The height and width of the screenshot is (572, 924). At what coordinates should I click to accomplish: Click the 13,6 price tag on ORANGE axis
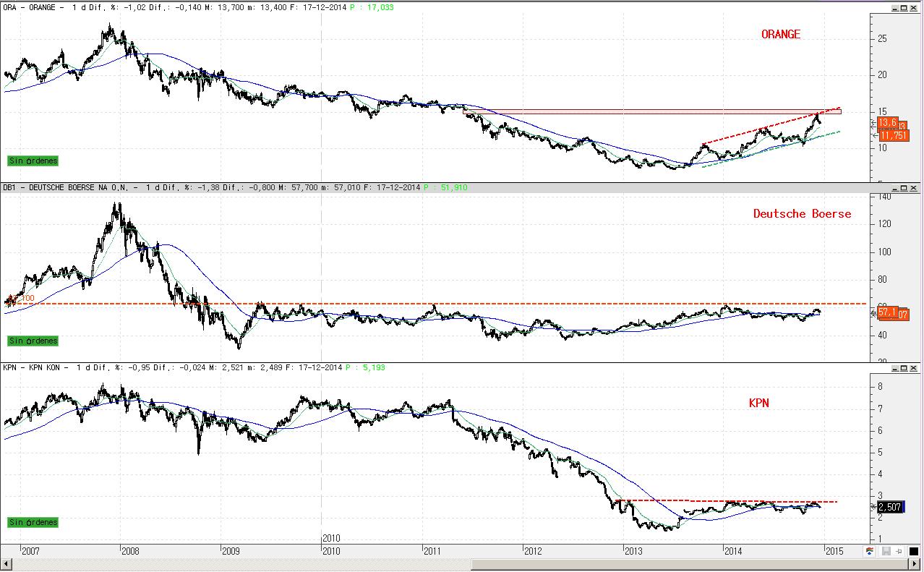pos(888,122)
